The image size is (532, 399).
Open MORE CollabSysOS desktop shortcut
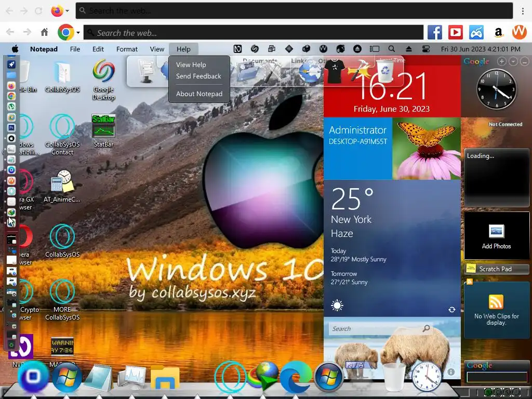tap(62, 300)
